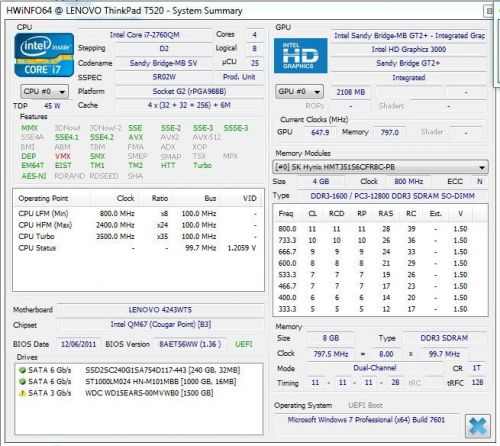Select the CPU Status row
This screenshot has width=500, height=446.
tap(138, 248)
